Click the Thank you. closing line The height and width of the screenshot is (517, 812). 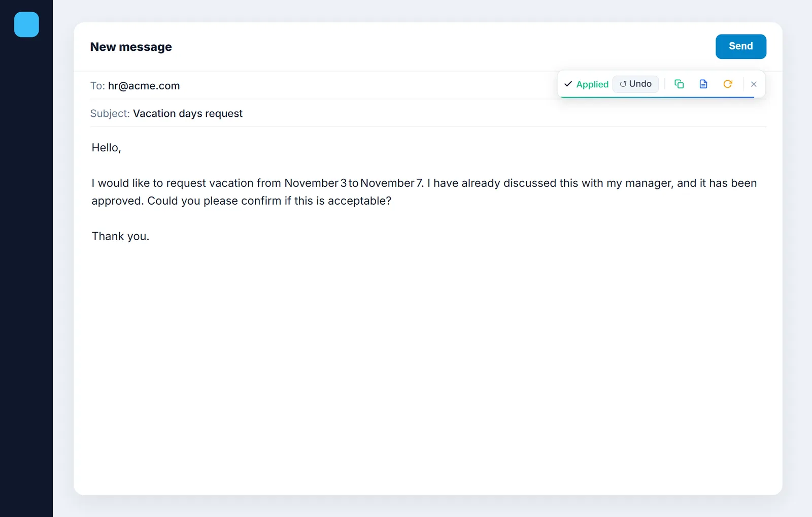click(x=120, y=236)
